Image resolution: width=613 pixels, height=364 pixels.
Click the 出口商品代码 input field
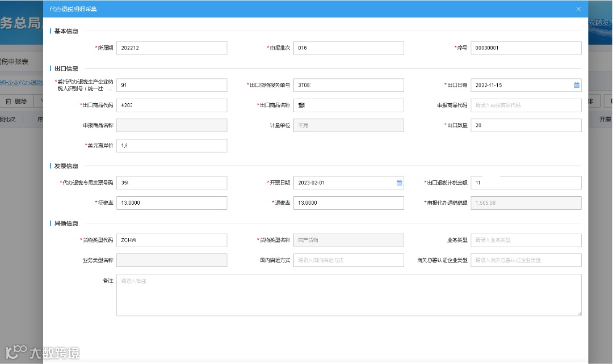(x=171, y=105)
